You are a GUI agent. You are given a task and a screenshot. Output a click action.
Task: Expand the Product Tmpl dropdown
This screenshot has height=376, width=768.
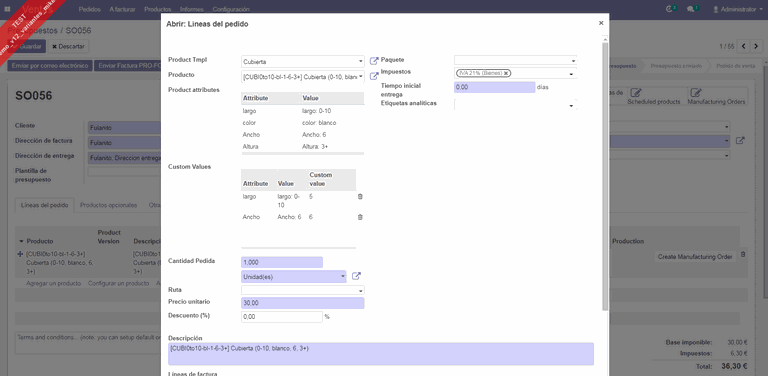(x=361, y=62)
